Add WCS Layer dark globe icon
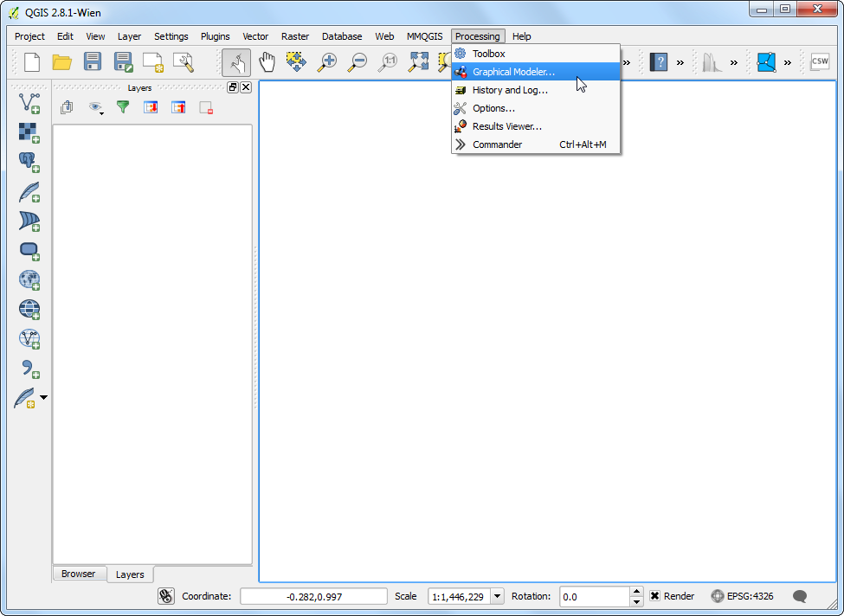The width and height of the screenshot is (844, 616). pyautogui.click(x=29, y=310)
